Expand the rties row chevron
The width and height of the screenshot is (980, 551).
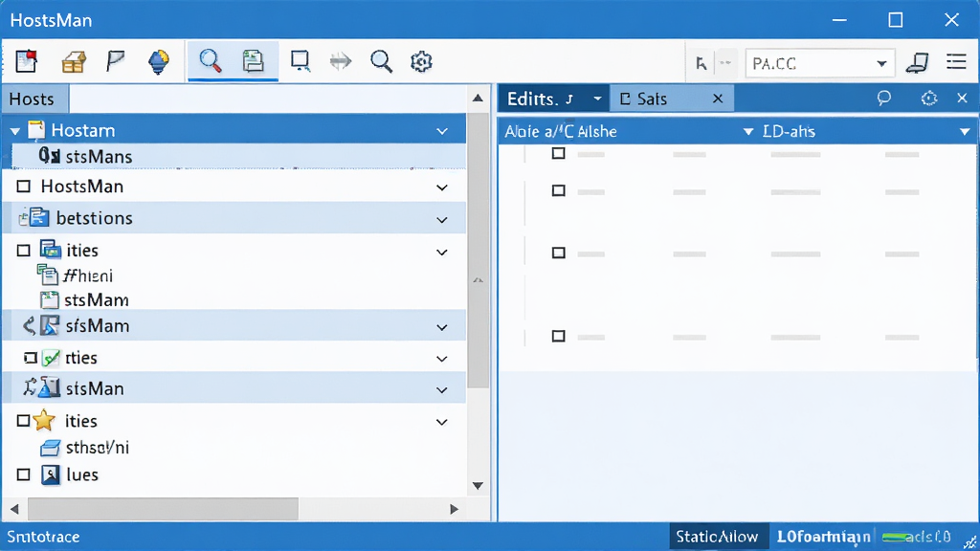pyautogui.click(x=442, y=359)
